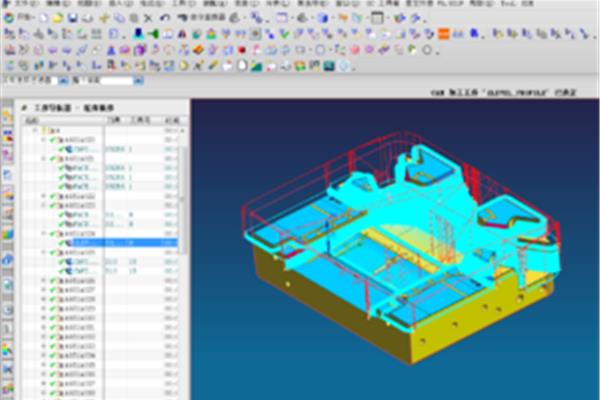The image size is (600, 400).
Task: Open the dropdown arrow beside the white selection field
Action: tap(138, 80)
